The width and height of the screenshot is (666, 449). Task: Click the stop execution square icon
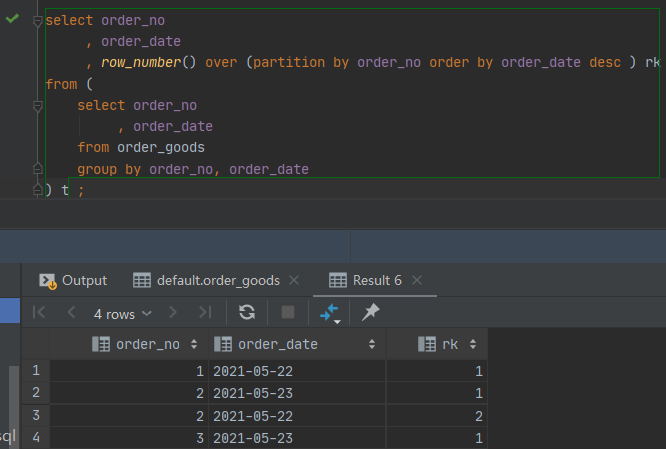(288, 312)
